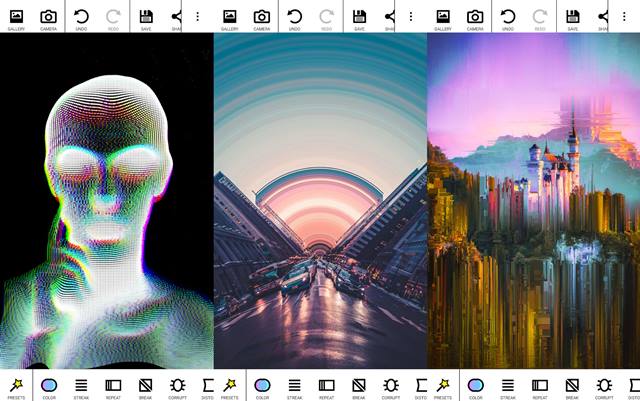Click Redo on the city street screen
Image resolution: width=640 pixels, height=401 pixels.
point(327,20)
